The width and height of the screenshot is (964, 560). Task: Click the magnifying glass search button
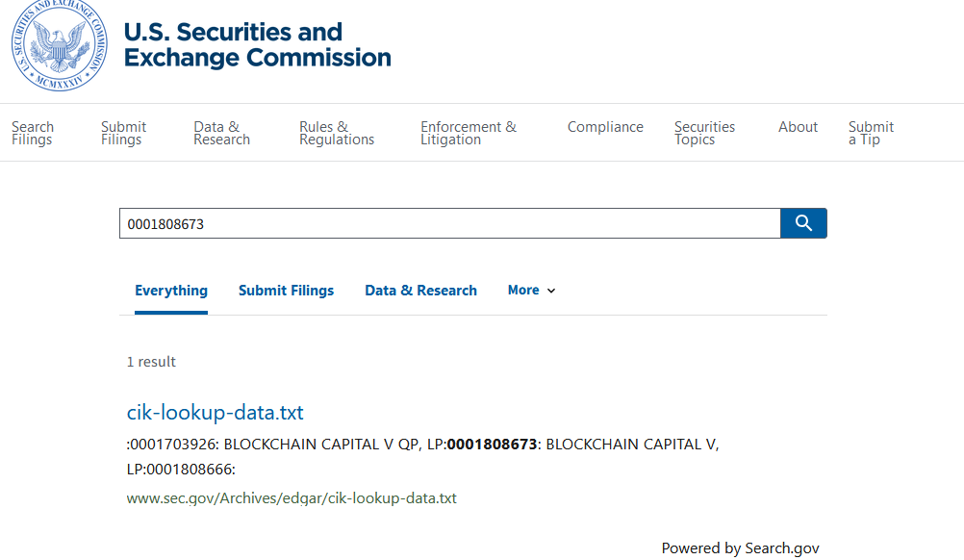[803, 223]
